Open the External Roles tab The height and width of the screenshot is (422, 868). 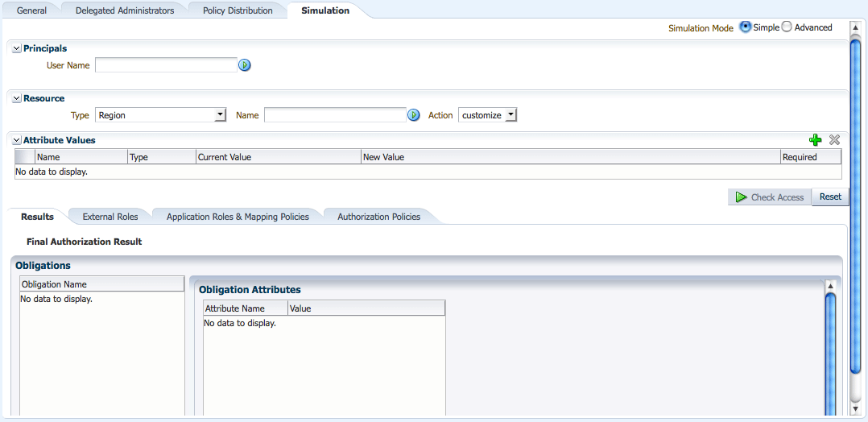[x=110, y=217]
